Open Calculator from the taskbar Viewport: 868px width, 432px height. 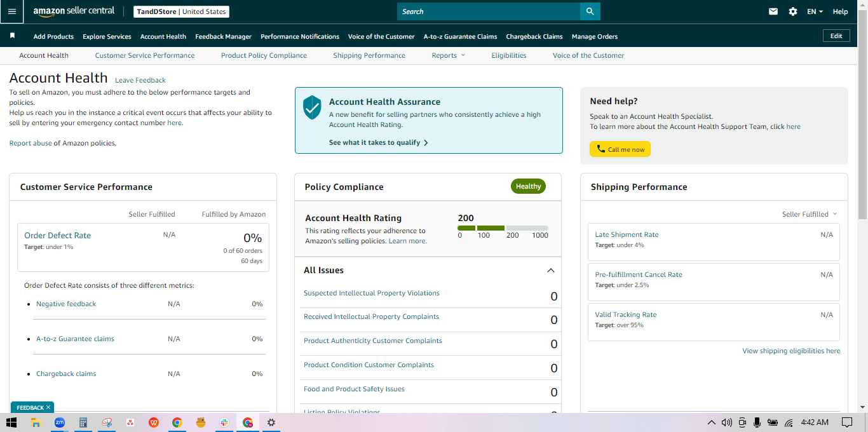[83, 422]
